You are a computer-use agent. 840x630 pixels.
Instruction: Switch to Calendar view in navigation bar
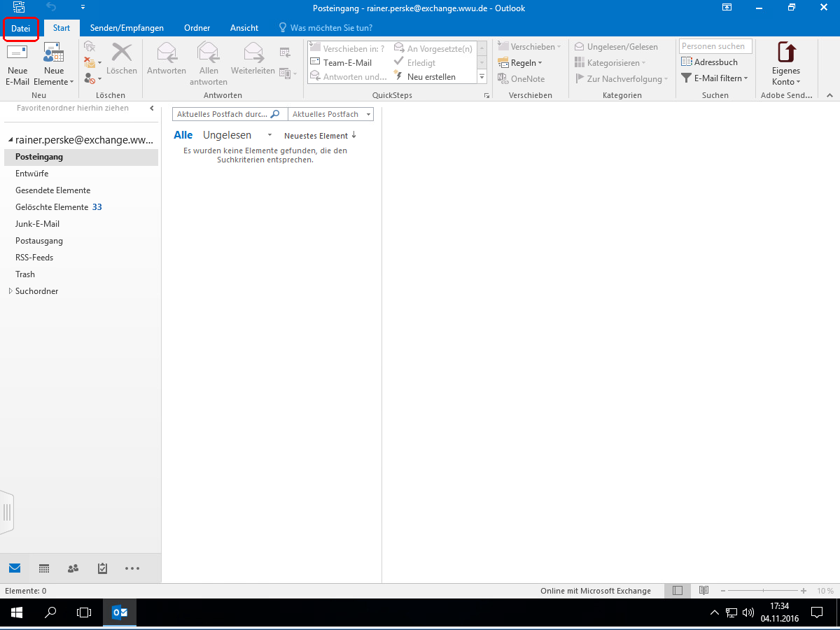pyautogui.click(x=44, y=568)
